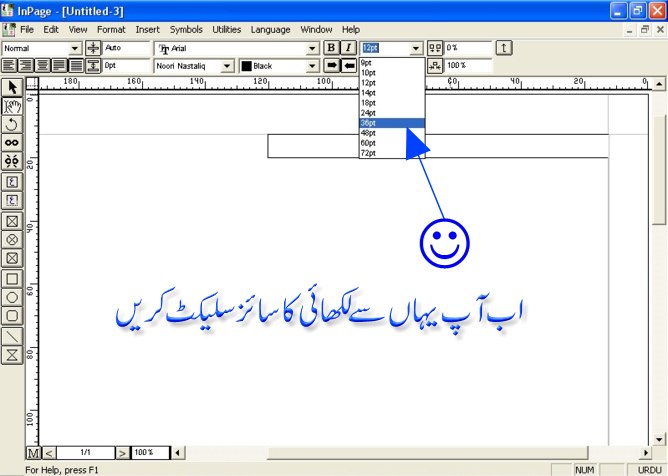Choose the link text boxes tool

click(x=12, y=143)
